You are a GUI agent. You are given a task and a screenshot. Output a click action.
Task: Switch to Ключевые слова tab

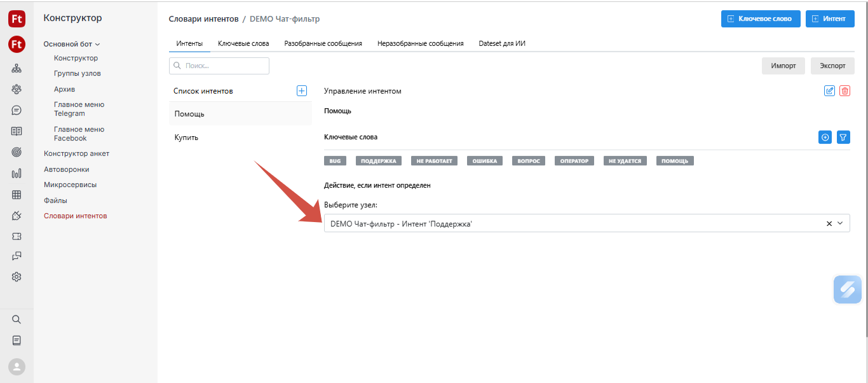243,43
